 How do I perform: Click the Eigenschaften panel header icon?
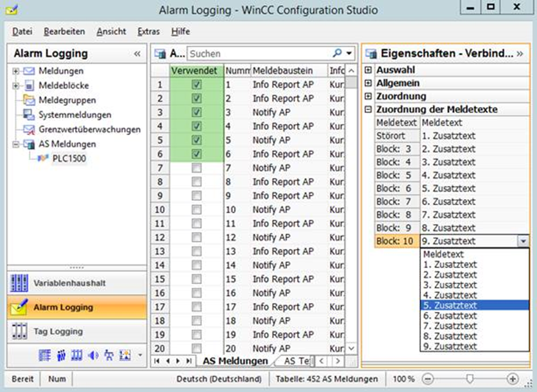(x=371, y=53)
